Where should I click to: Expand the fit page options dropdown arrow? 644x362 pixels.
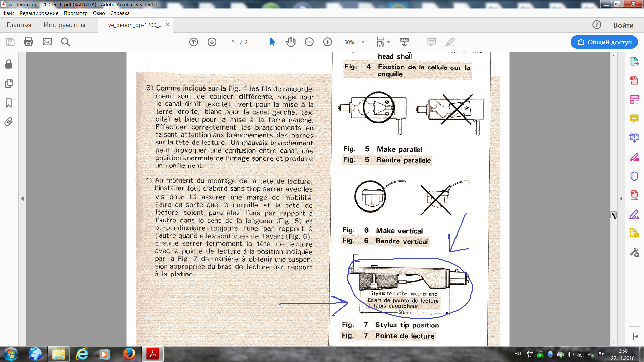click(389, 42)
